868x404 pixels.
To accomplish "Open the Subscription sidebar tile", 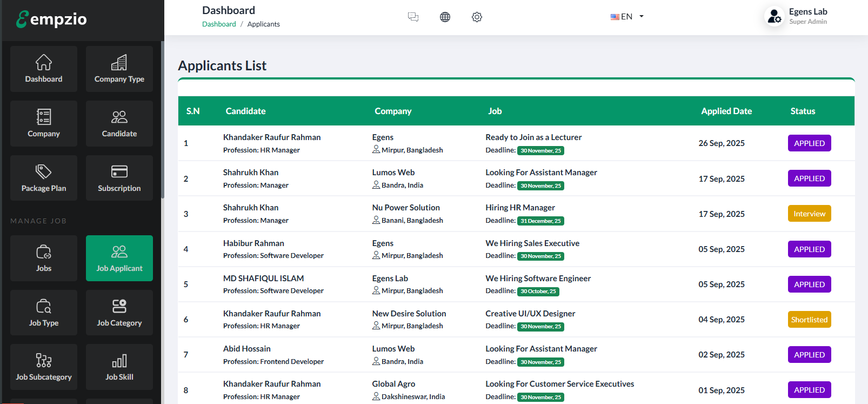I will tap(119, 178).
